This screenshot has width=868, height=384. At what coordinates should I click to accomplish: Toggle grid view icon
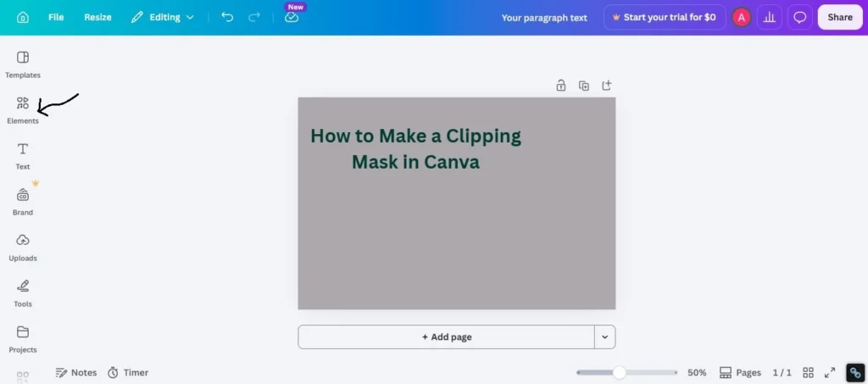pos(808,372)
